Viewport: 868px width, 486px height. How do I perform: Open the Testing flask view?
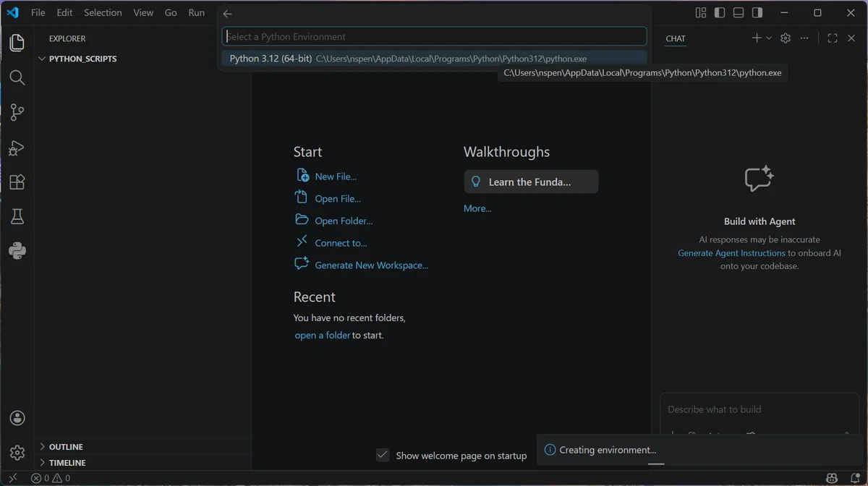17,216
